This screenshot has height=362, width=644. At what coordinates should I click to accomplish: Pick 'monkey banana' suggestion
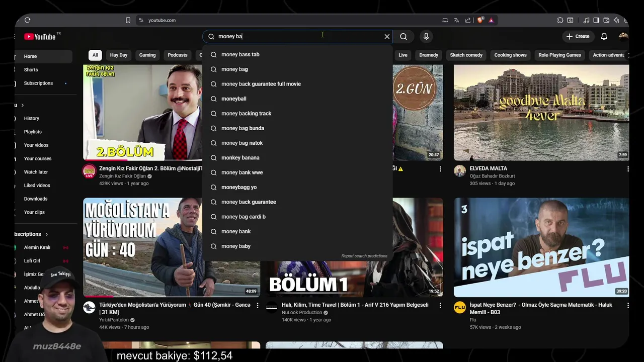click(x=297, y=158)
